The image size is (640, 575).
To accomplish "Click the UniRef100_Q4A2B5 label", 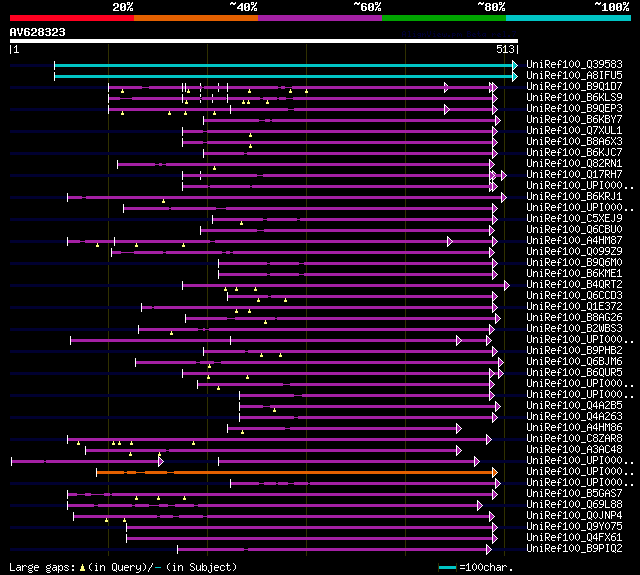I will 574,406.
